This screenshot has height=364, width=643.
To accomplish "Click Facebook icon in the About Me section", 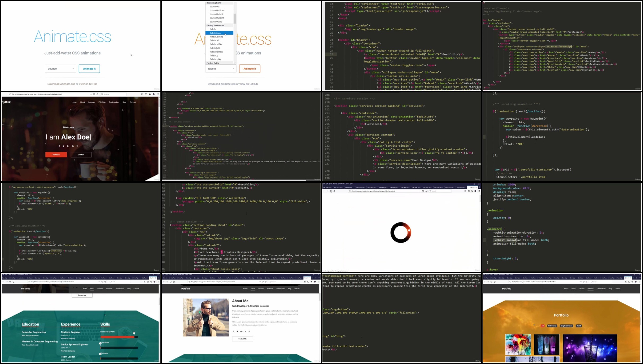I will 234,331.
